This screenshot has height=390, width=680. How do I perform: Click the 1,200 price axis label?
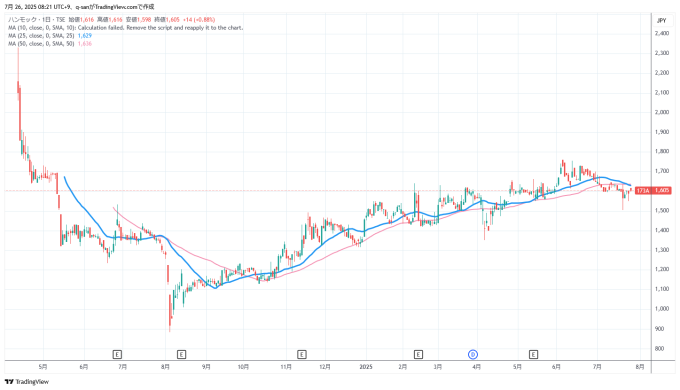coord(662,269)
